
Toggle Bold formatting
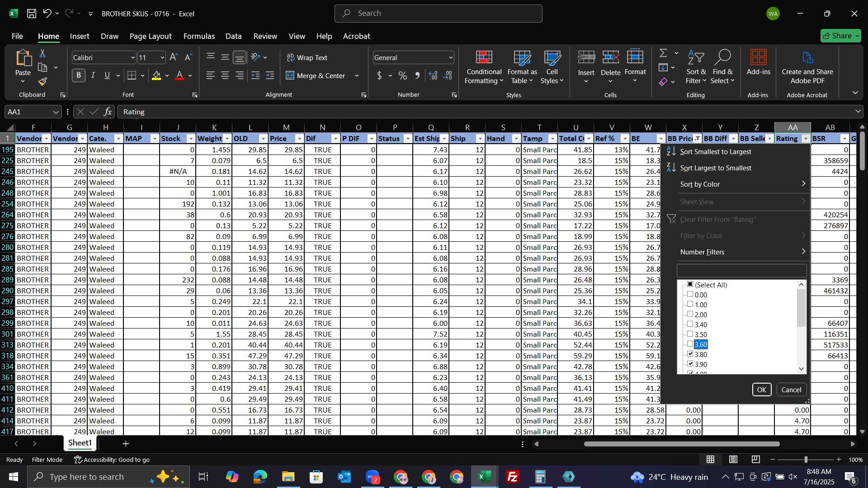point(79,75)
